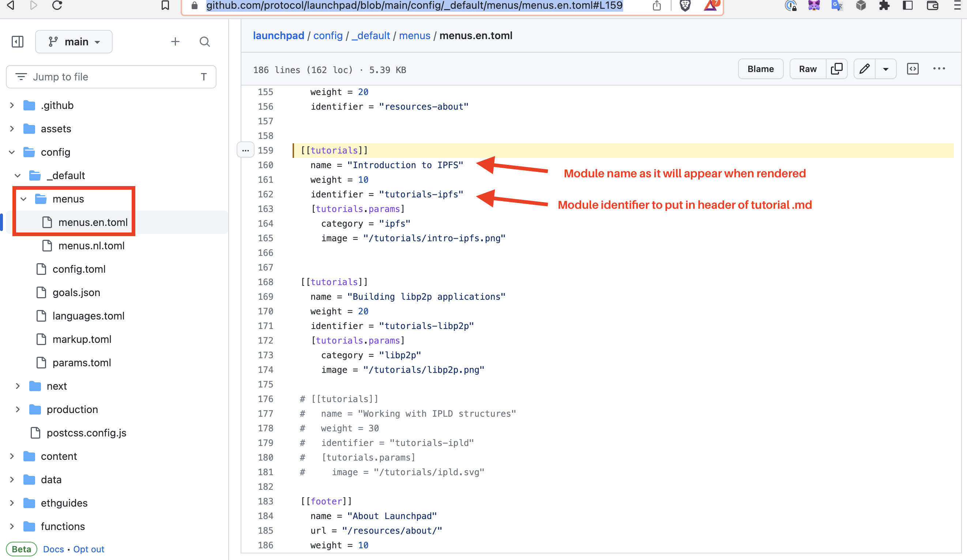Open Brave Rewards triangle icon

711,5
